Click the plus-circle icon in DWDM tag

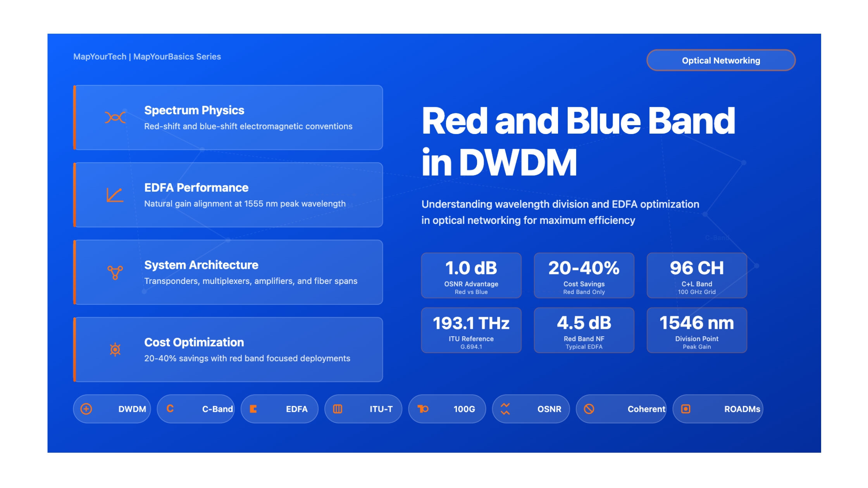point(86,409)
